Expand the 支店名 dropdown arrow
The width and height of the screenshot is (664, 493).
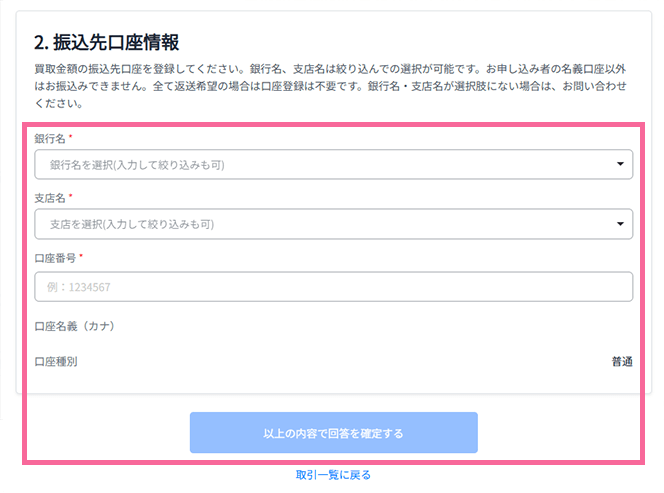tap(619, 224)
